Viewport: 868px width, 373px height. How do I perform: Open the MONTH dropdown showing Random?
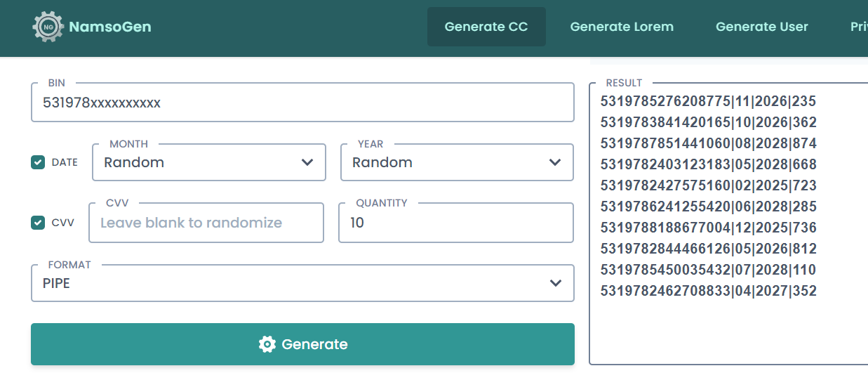tap(209, 162)
